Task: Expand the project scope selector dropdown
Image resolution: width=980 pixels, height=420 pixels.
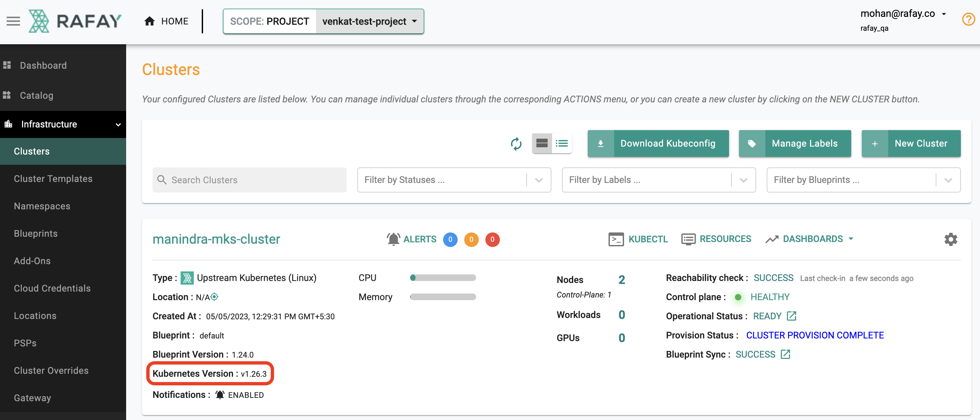Action: [369, 20]
